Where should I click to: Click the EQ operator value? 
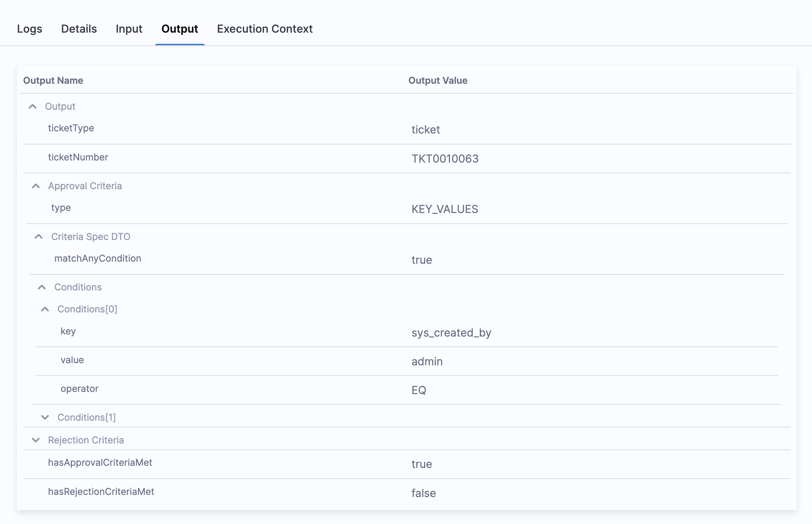[419, 390]
